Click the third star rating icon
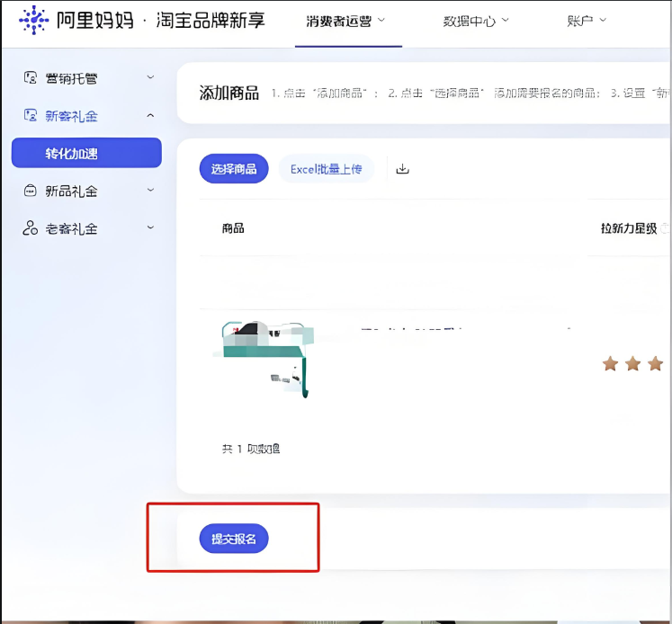Viewport: 672px width, 624px height. (x=656, y=364)
